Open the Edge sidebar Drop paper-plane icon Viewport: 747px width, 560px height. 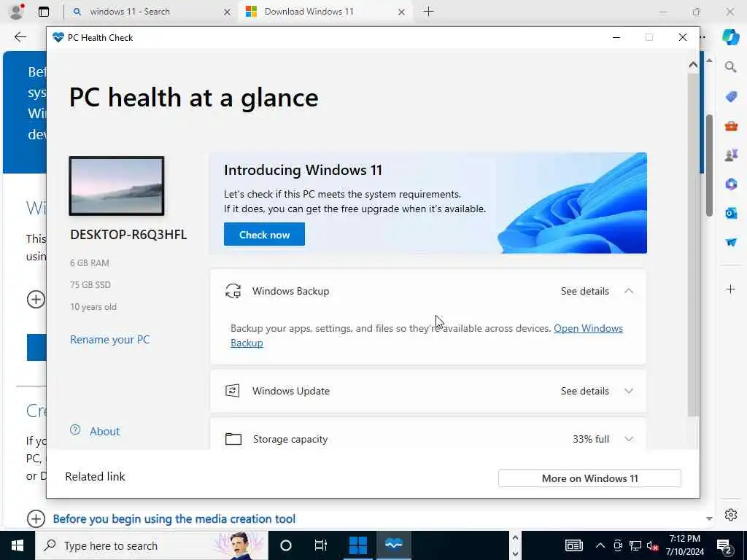(x=731, y=242)
